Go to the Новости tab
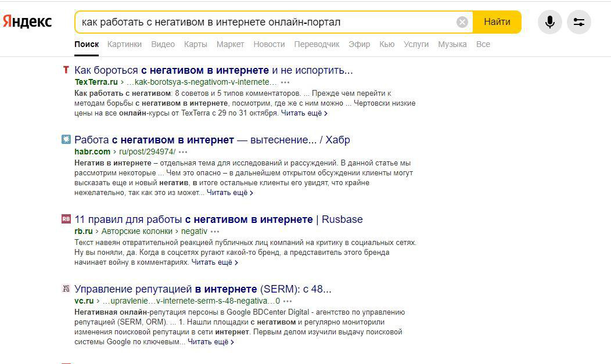 269,44
